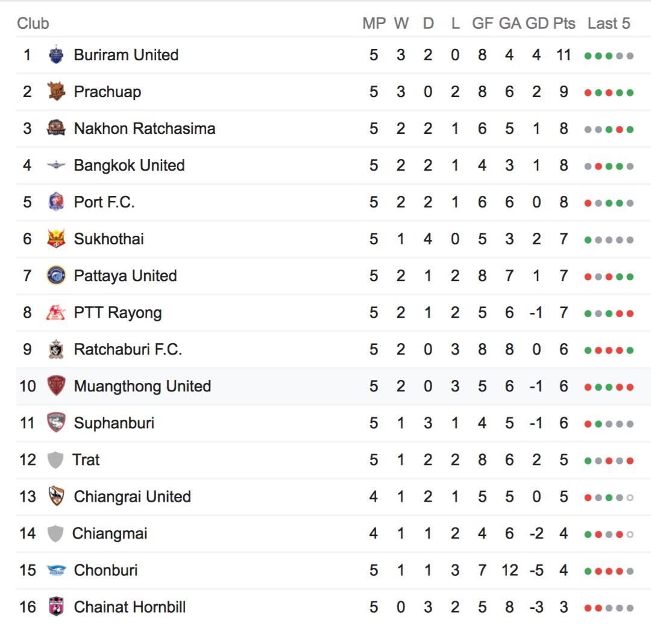Viewport: 651px width, 644px height.
Task: Click the Last 5 column header
Action: coord(609,24)
